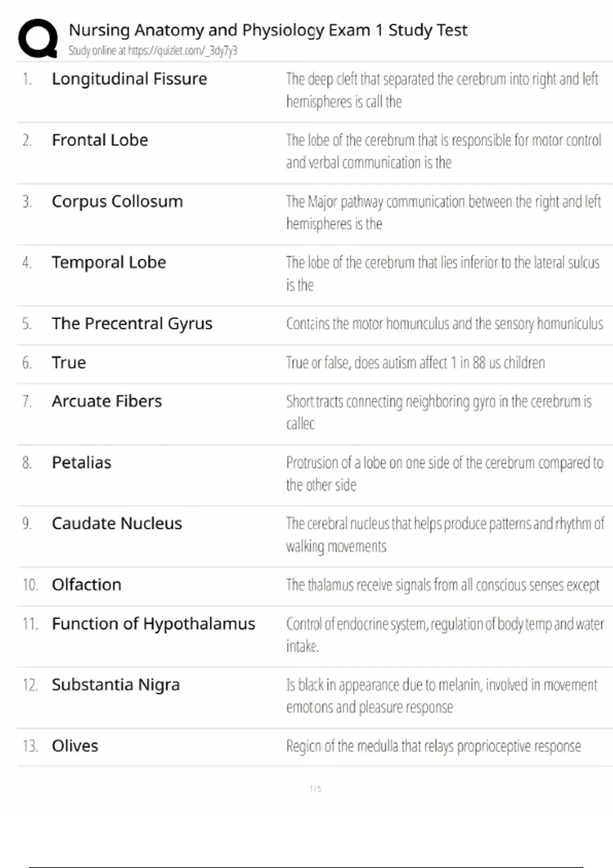Select the Corpus Collosum term
Image resolution: width=613 pixels, height=868 pixels.
[x=117, y=201]
